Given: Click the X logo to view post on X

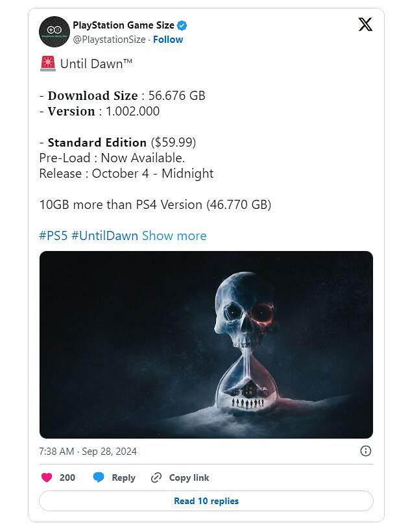Looking at the screenshot, I should pyautogui.click(x=365, y=25).
